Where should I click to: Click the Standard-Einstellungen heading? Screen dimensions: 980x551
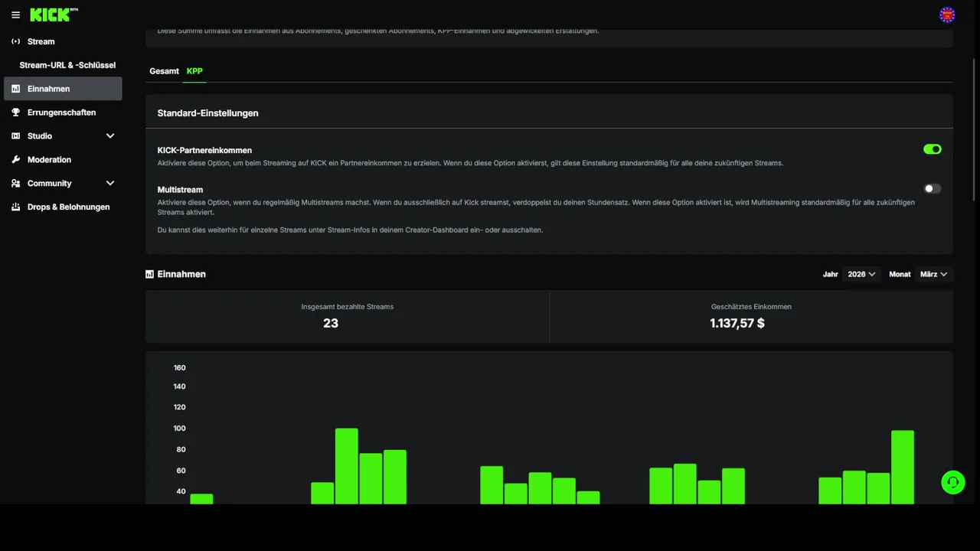tap(207, 113)
